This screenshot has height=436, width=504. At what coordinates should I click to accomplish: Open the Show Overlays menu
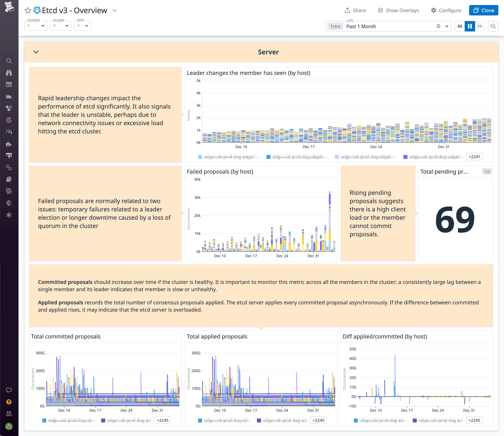tap(398, 10)
